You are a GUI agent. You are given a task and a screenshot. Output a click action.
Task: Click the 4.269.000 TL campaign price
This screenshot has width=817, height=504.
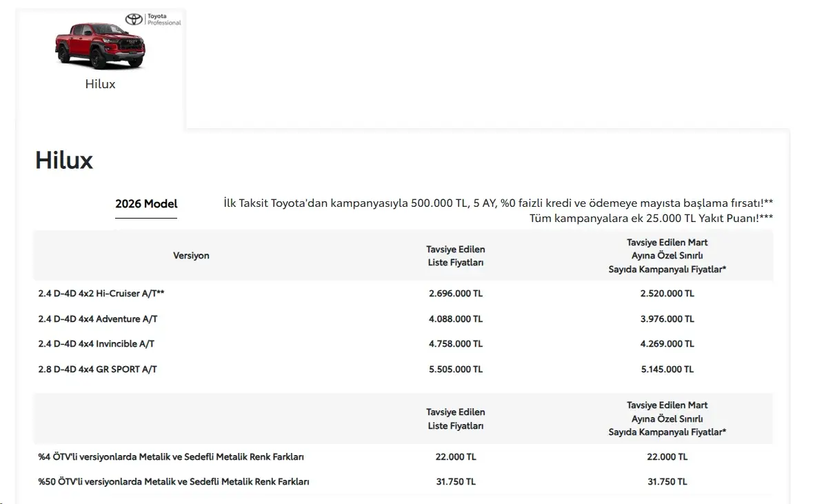coord(667,344)
